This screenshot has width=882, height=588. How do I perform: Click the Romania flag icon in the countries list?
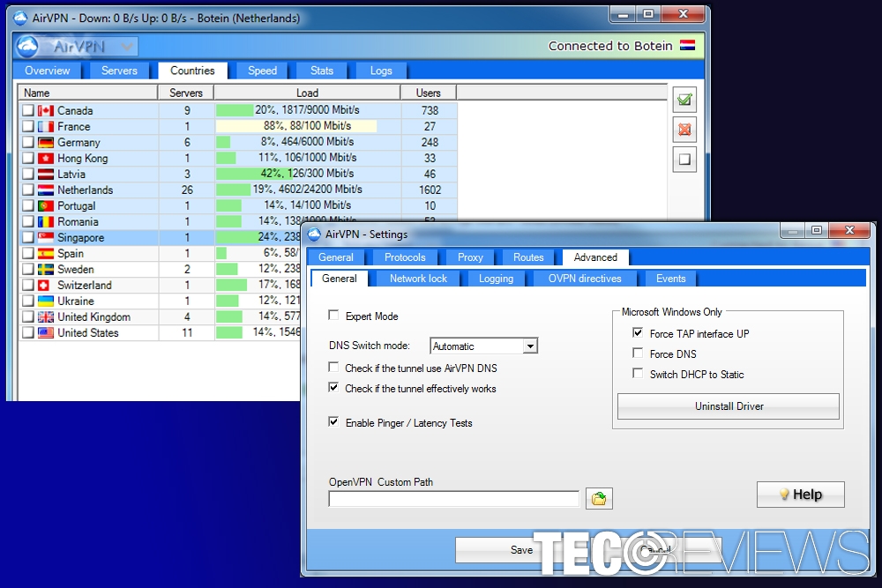[x=46, y=222]
